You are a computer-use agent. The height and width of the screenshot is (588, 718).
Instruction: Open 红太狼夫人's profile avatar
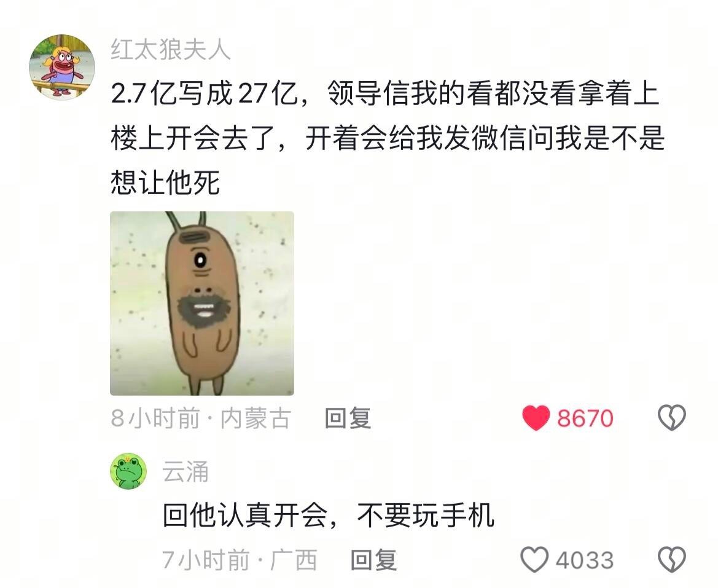tap(62, 67)
